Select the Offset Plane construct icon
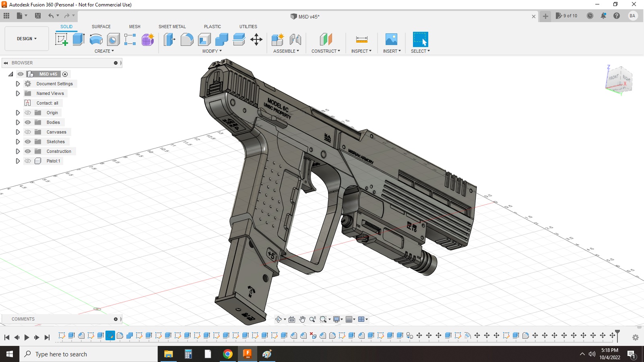Screen dimensions: 644x362 326,39
